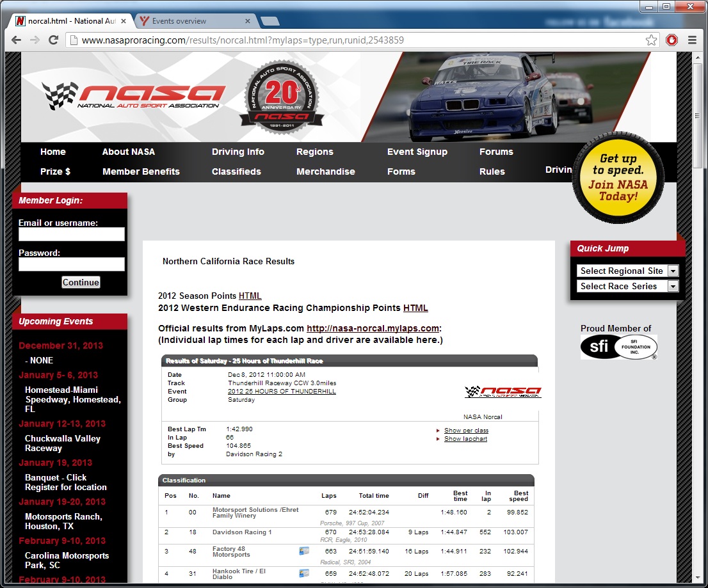Click the browser forward arrow
Viewport: 708px width, 588px height.
coord(35,40)
